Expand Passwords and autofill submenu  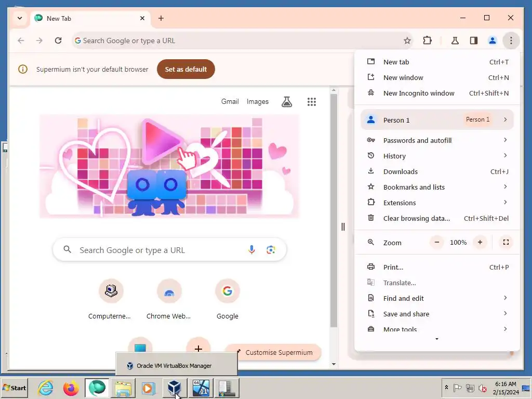(437, 140)
